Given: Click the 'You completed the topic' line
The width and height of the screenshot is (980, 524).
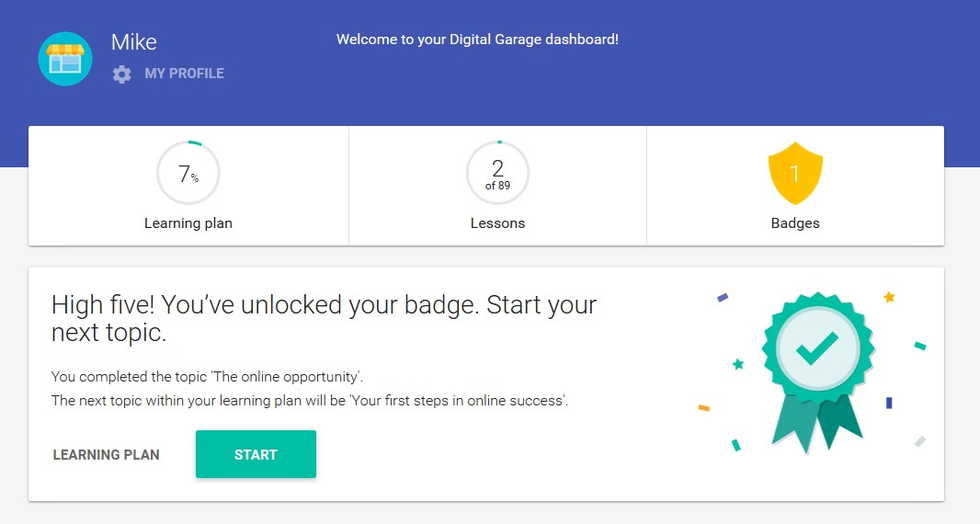Looking at the screenshot, I should [208, 377].
